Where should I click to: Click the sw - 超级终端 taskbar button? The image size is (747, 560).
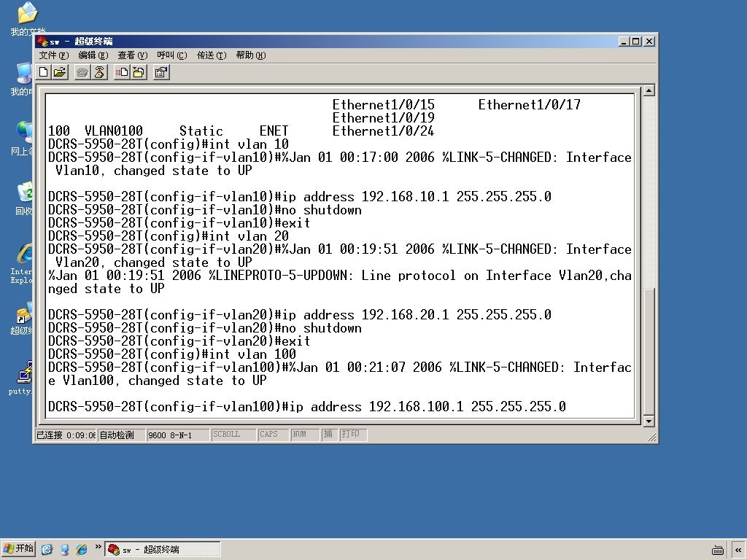click(x=163, y=549)
